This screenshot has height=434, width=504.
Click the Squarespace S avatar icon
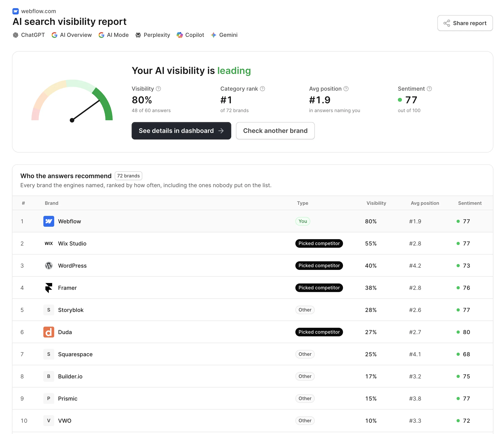click(49, 354)
